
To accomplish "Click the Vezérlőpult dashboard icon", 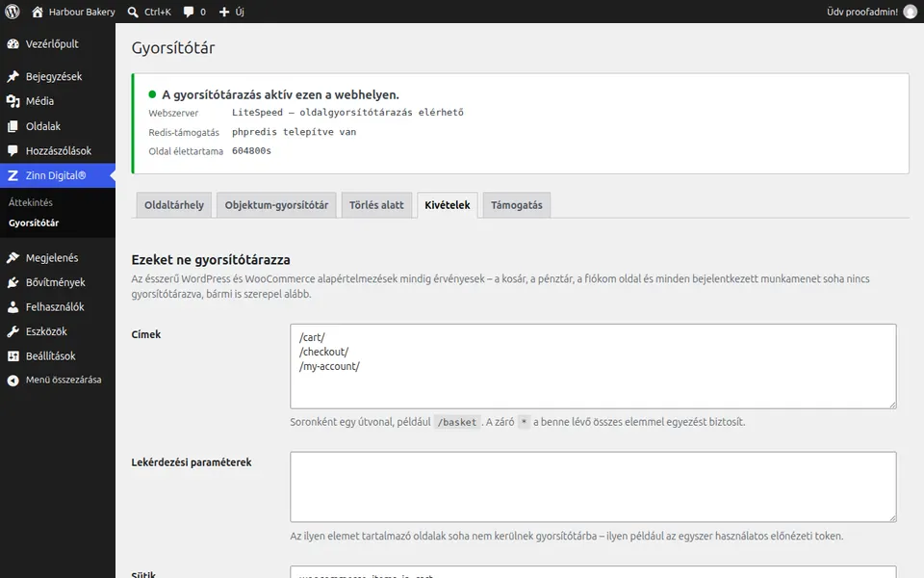I will (13, 44).
